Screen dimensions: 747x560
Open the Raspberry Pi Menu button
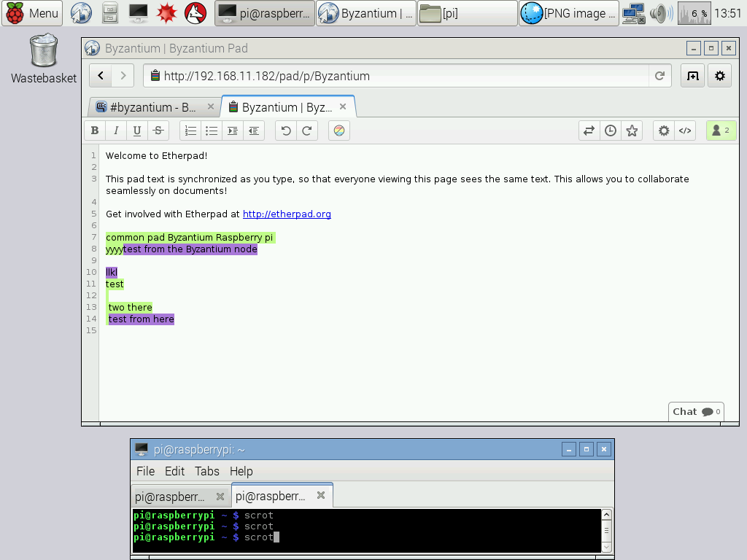(32, 13)
